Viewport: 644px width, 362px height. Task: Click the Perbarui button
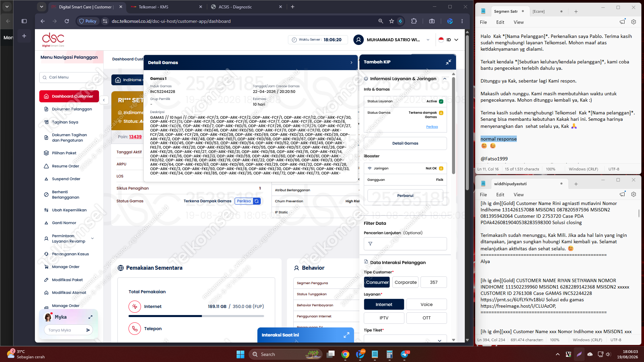405,196
